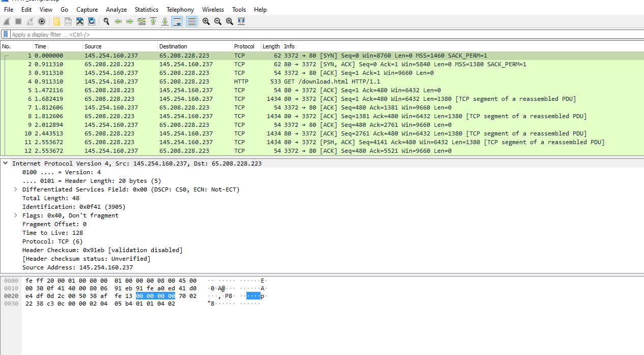Sort by the Destination column header
The height and width of the screenshot is (355, 644).
tap(195, 46)
